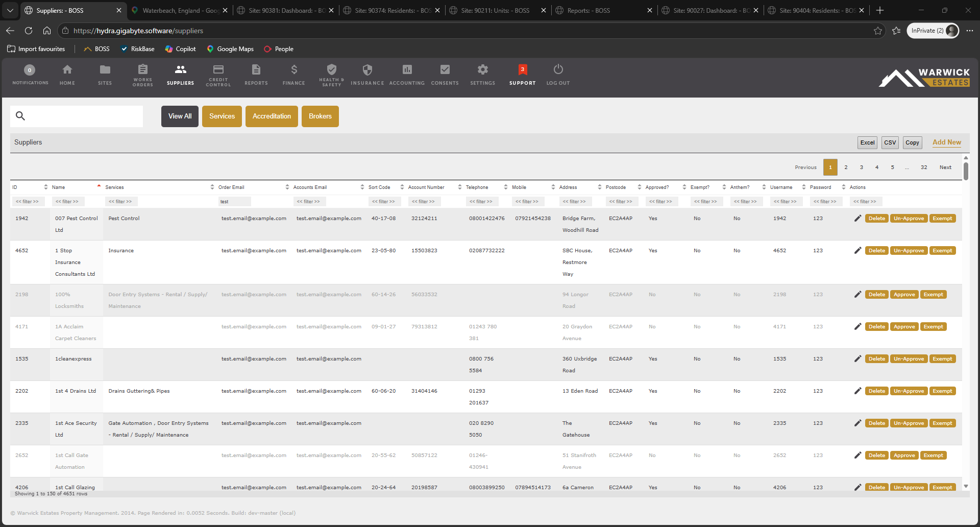
Task: Edit 007 Pest Control Ltd with pencil icon
Action: [x=857, y=218]
